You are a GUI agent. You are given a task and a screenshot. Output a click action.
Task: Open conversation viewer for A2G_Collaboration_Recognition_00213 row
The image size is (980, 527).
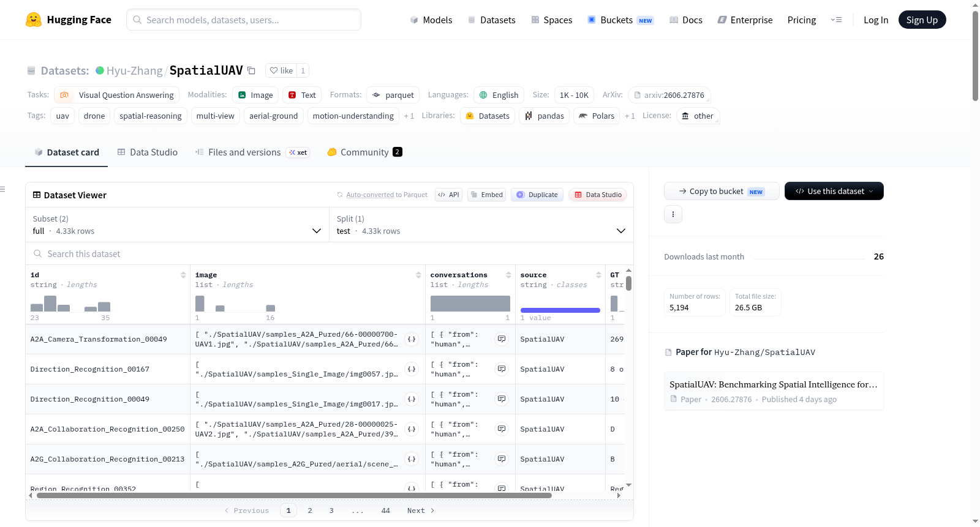pos(502,459)
